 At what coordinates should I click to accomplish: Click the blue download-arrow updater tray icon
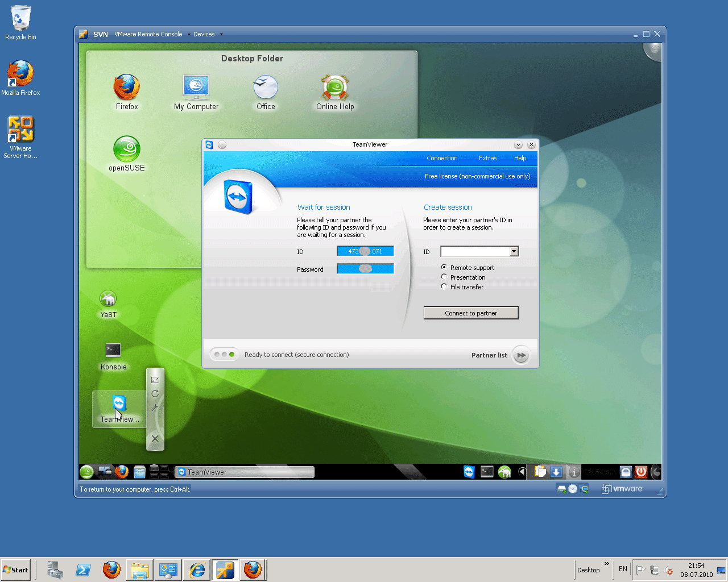[556, 472]
